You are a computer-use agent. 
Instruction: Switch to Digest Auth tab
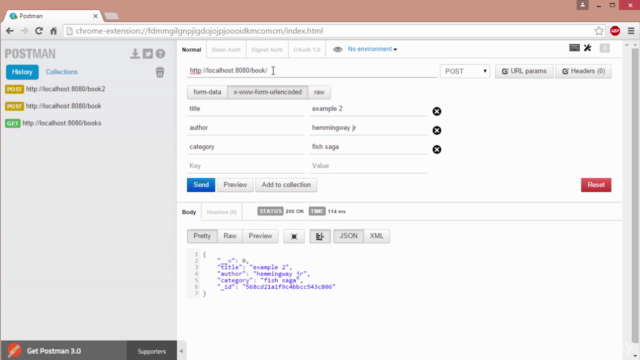coord(267,49)
